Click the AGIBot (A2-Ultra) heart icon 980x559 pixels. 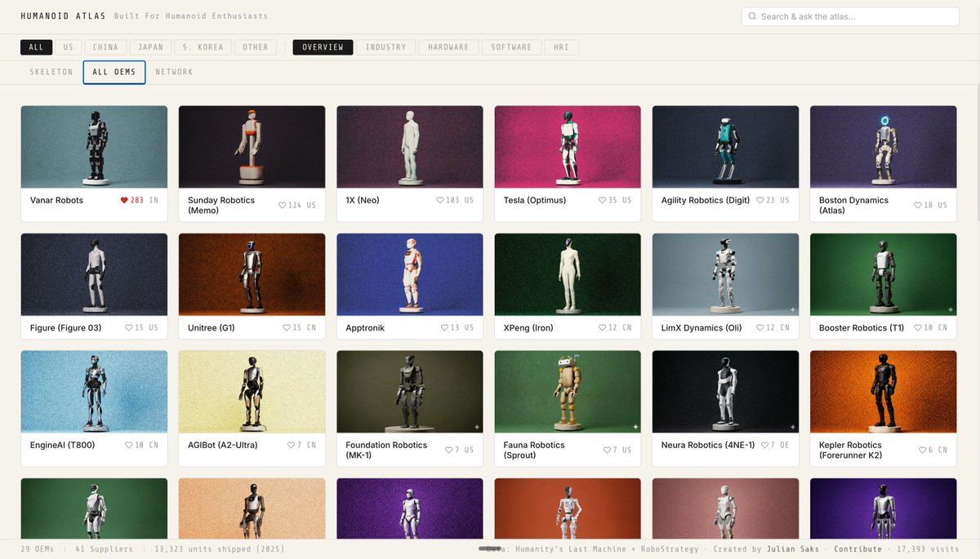(292, 445)
